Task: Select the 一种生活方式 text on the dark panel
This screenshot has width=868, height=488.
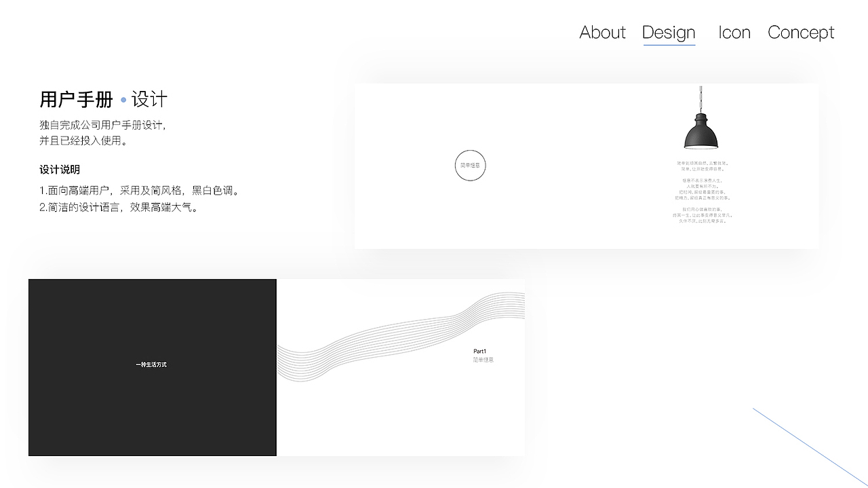Action: point(152,364)
